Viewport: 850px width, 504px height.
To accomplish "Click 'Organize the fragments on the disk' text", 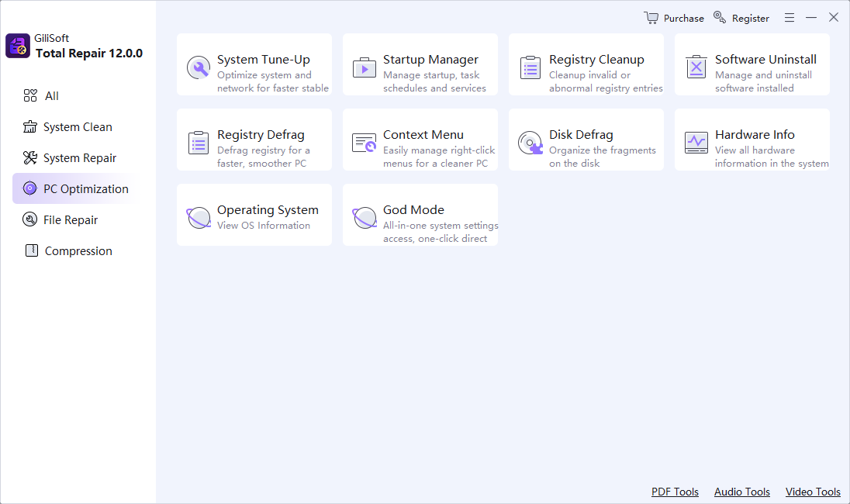I will pyautogui.click(x=603, y=157).
